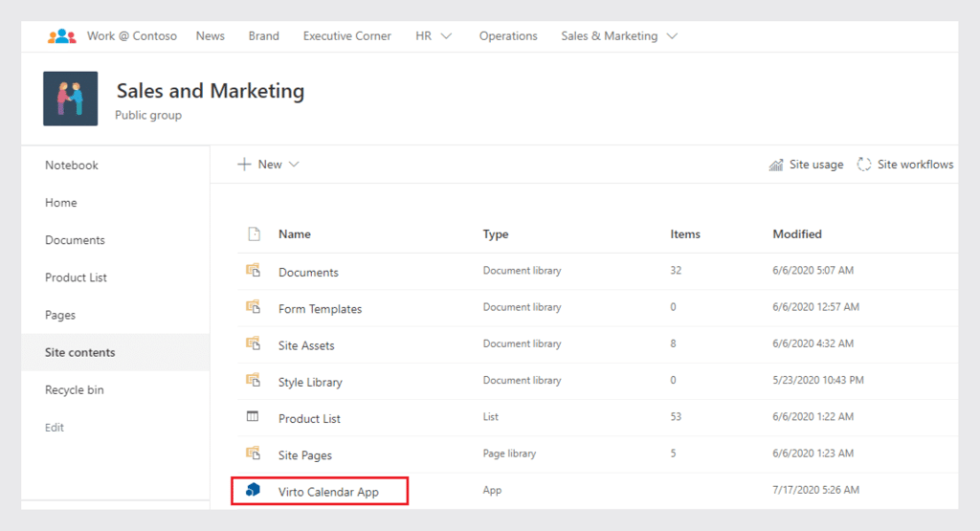980x531 pixels.
Task: Click the List type cell
Action: click(x=491, y=417)
